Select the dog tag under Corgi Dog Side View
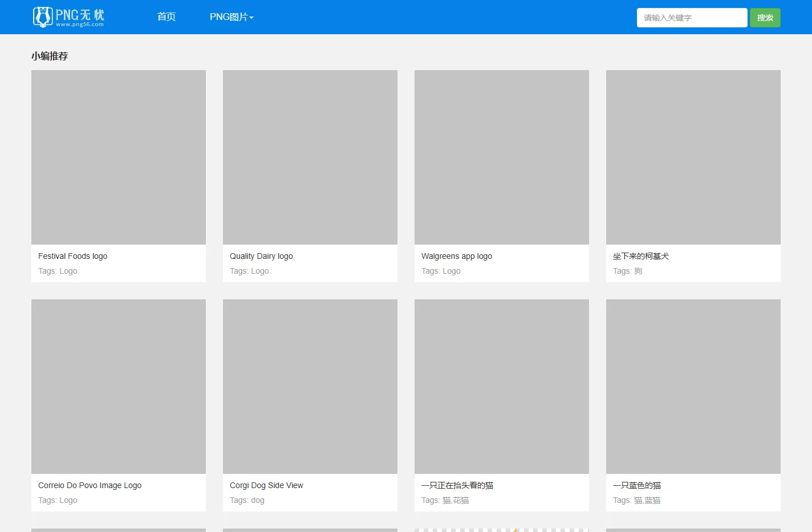This screenshot has height=532, width=812. [258, 500]
